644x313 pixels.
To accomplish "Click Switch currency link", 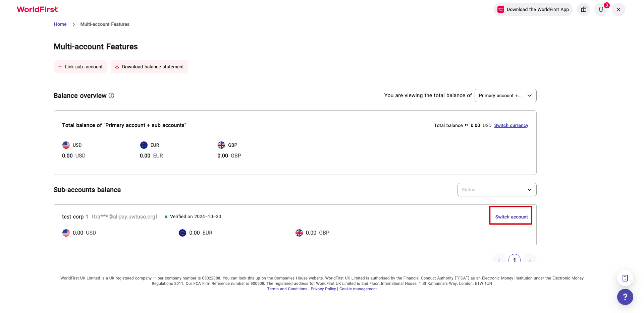I will [511, 125].
